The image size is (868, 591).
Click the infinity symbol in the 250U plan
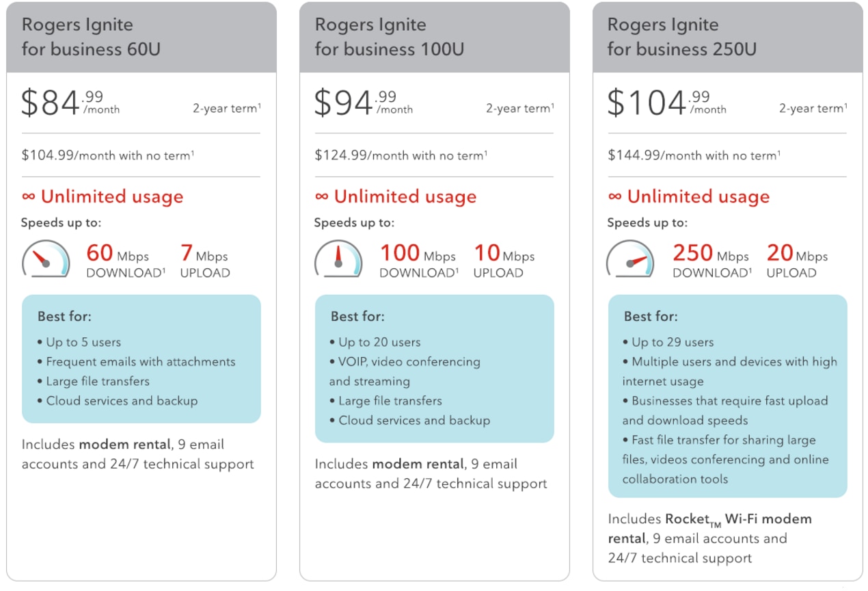[x=614, y=197]
